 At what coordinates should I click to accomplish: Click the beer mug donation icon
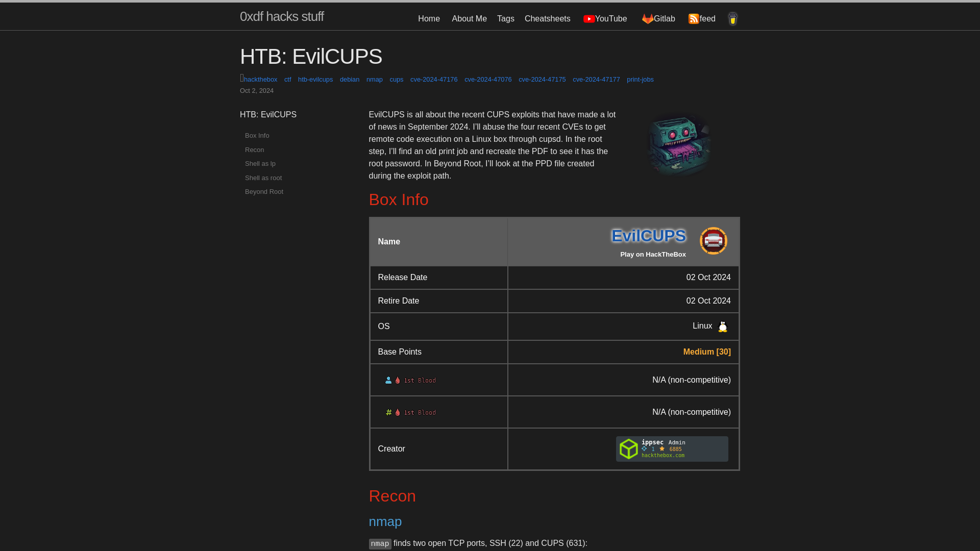tap(732, 19)
